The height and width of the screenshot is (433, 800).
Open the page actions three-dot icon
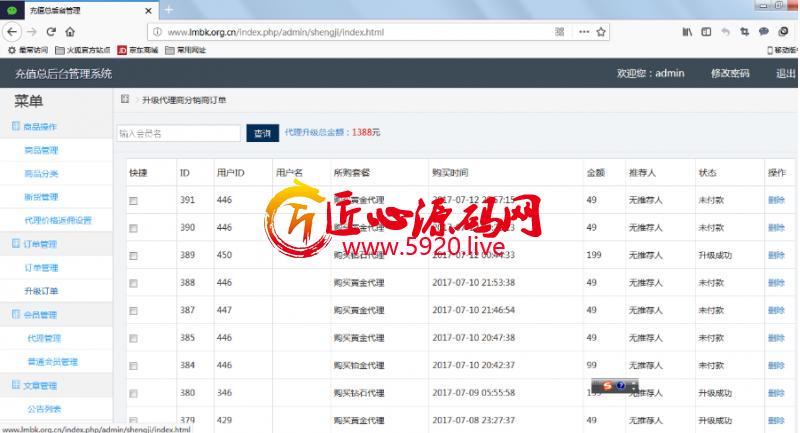point(584,32)
